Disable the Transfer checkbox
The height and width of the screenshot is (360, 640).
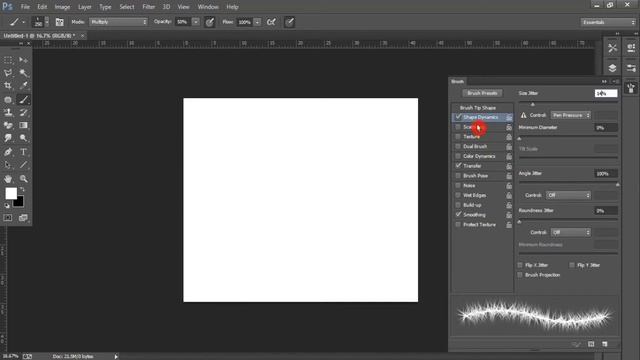click(x=458, y=166)
